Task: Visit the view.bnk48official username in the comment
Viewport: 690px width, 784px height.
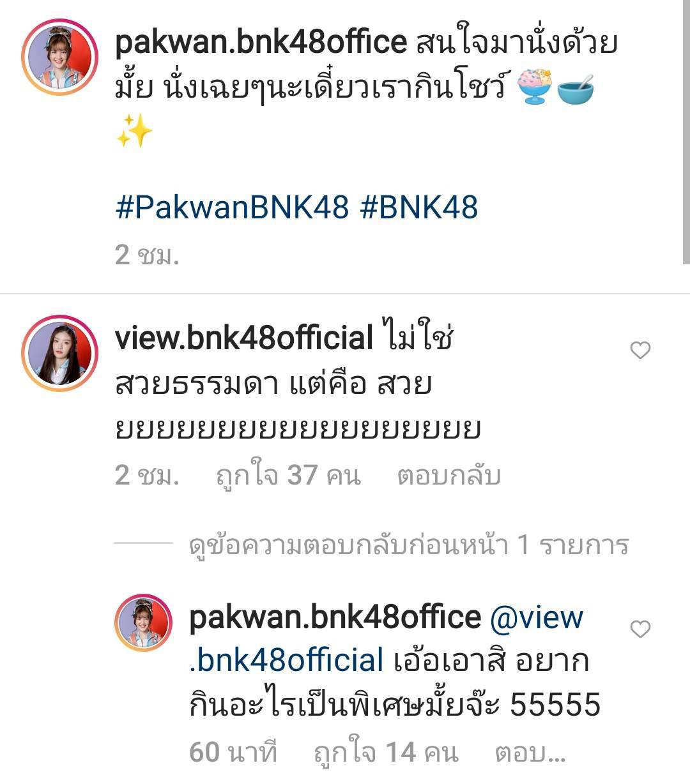Action: tap(244, 338)
